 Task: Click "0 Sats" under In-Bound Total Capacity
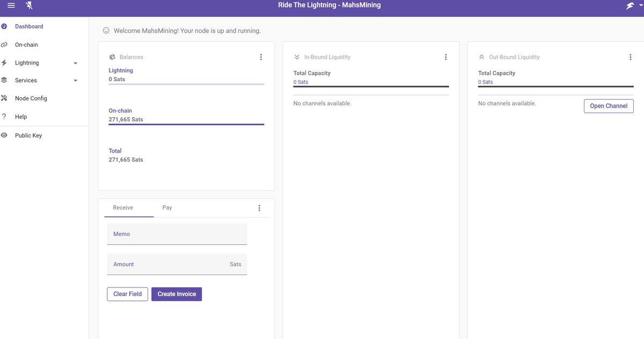pos(301,82)
